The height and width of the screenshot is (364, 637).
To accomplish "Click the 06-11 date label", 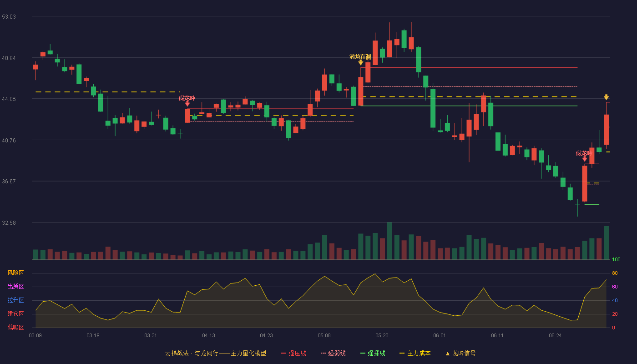I will [497, 335].
